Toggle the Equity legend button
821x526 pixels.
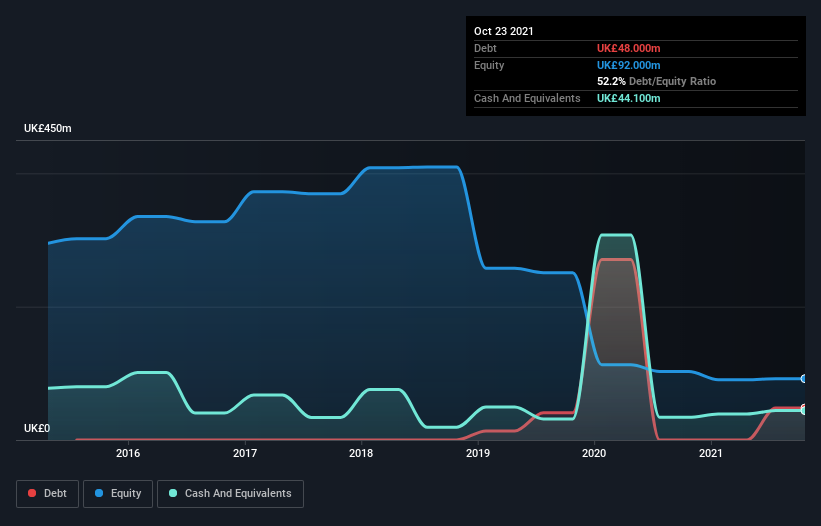click(118, 494)
